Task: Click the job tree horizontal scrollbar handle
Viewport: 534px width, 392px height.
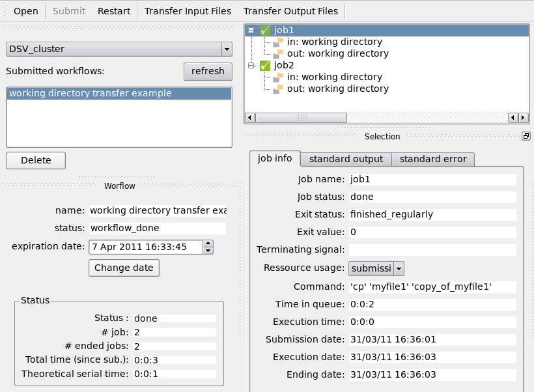Action: coord(300,118)
